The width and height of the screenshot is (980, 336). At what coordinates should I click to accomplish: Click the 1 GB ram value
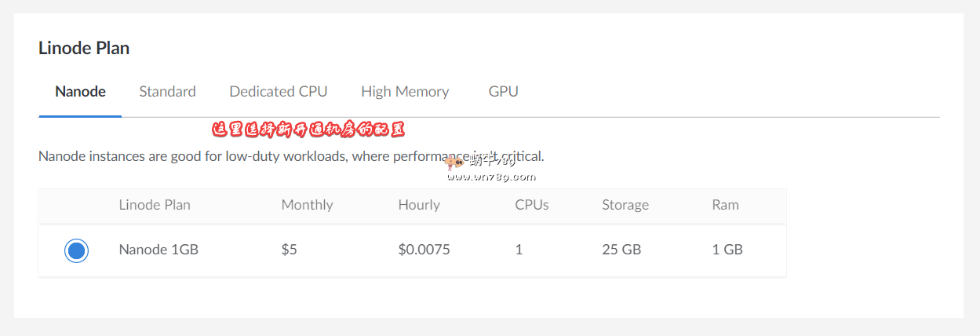727,250
